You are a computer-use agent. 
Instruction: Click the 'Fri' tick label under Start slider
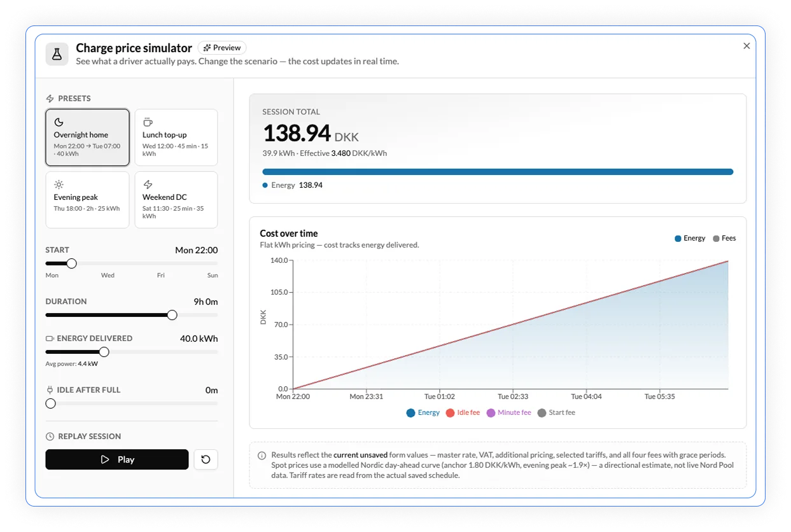(160, 276)
